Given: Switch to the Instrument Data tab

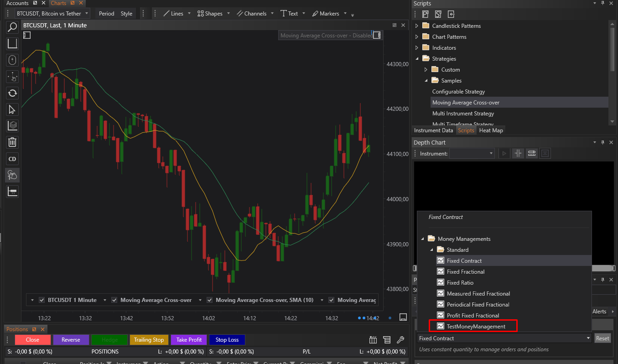Looking at the screenshot, I should (433, 130).
